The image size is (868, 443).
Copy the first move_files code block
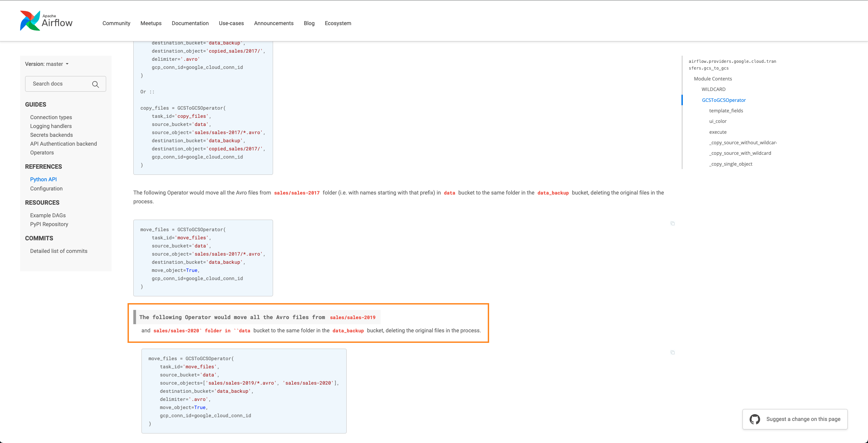(672, 223)
